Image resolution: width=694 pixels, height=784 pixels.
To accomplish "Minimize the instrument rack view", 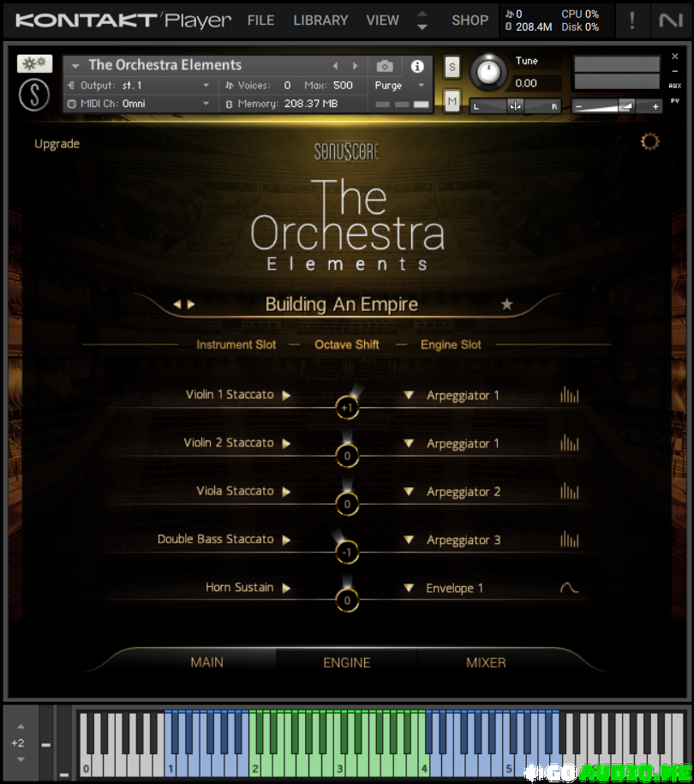I will (x=675, y=71).
